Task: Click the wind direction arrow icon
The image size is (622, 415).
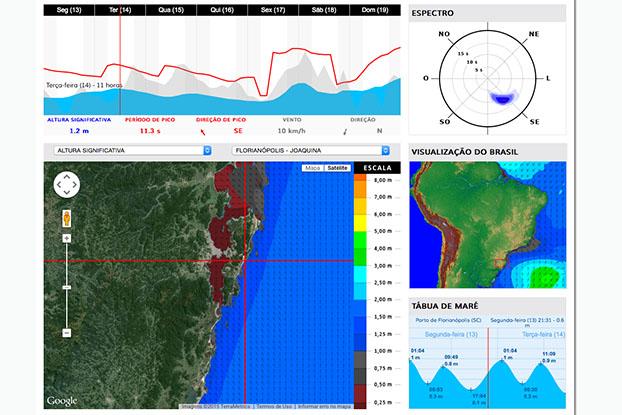Action: coord(346,132)
